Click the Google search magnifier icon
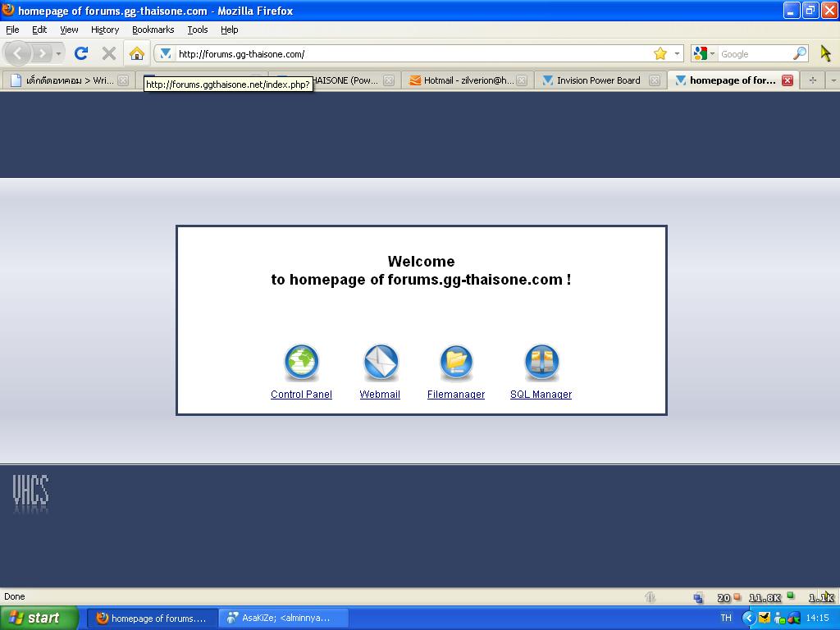840x630 pixels. click(x=799, y=53)
